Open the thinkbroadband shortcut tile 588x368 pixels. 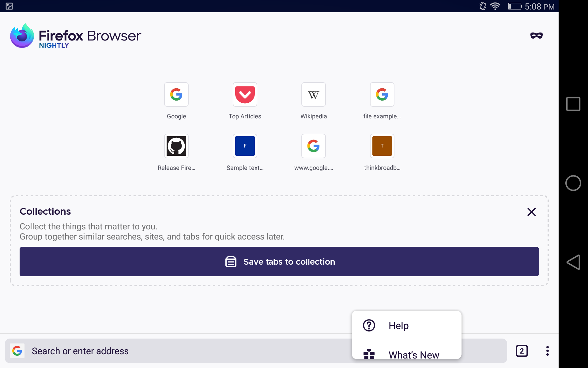[x=382, y=146]
